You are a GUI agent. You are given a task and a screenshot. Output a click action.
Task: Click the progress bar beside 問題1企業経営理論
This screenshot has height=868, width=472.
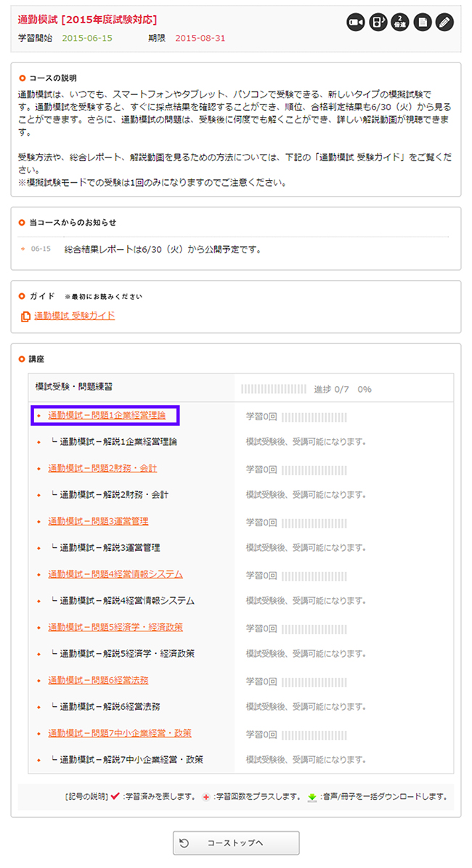point(314,417)
